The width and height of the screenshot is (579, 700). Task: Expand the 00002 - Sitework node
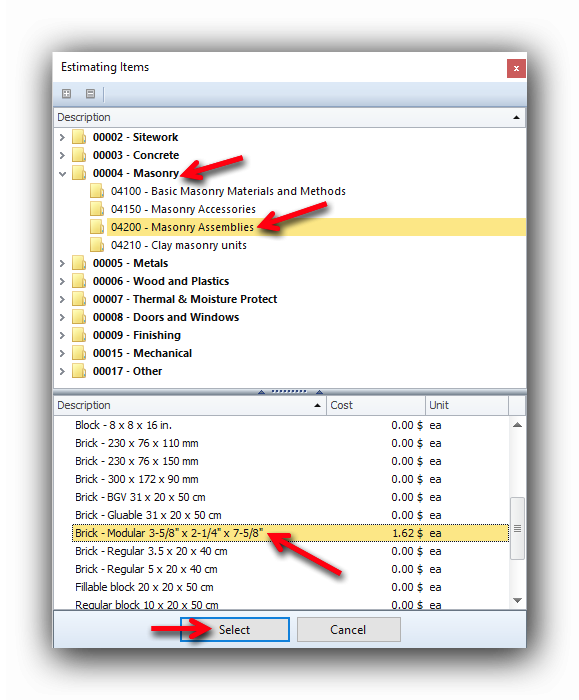point(62,137)
